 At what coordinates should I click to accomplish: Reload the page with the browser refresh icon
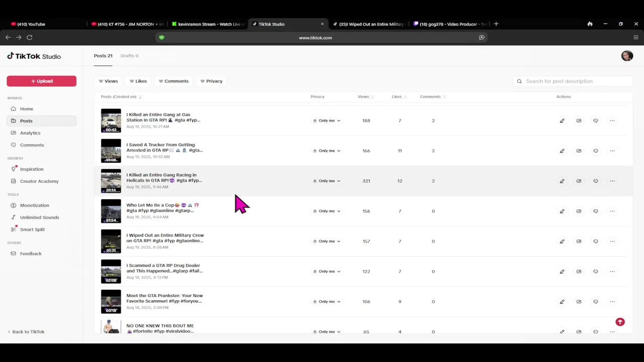(x=30, y=37)
